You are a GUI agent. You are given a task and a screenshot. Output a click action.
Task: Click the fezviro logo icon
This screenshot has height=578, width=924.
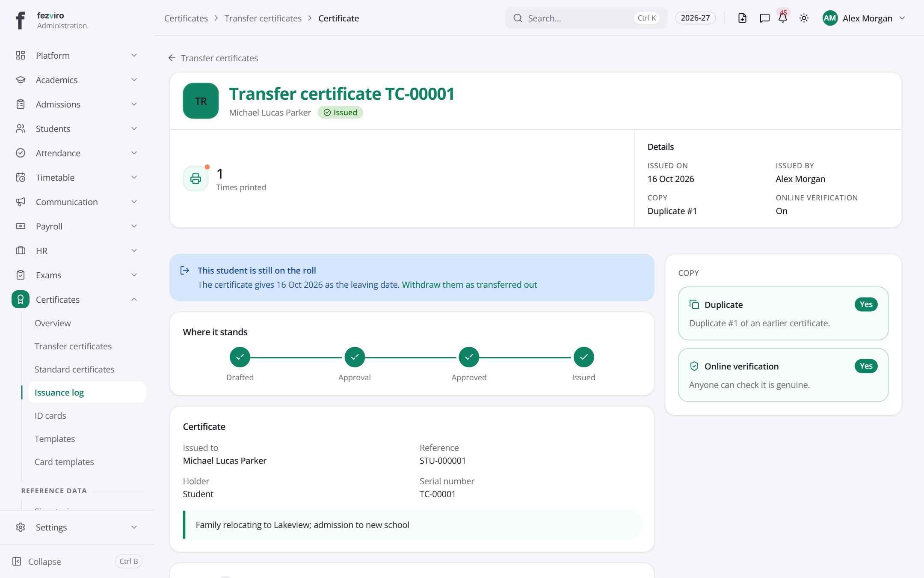(20, 20)
